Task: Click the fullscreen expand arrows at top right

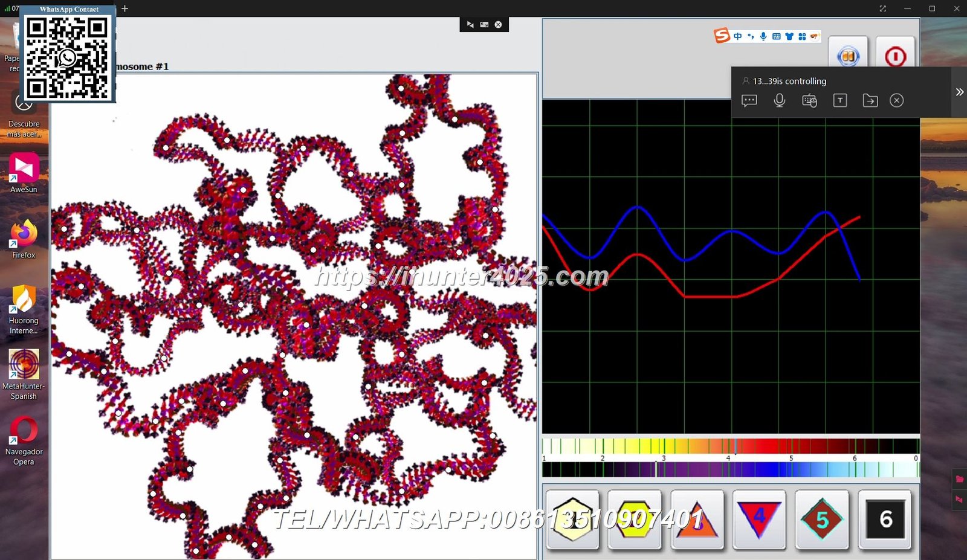Action: pyautogui.click(x=882, y=8)
